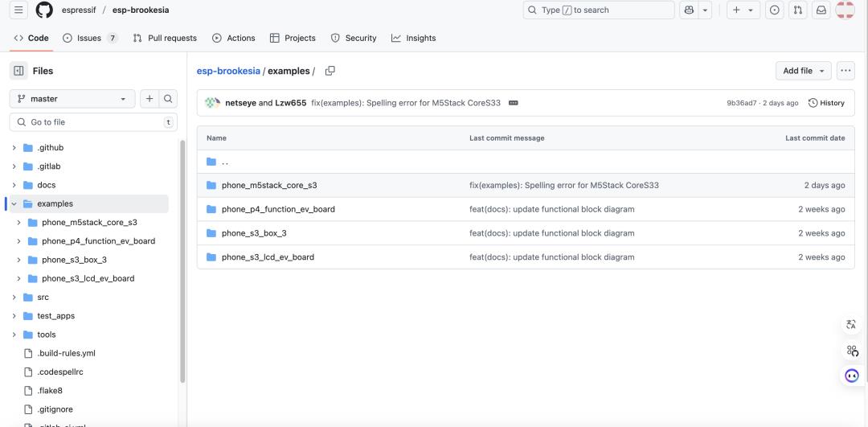Expand phone_p4_function_ev_board tree chevron
868x427 pixels.
point(18,241)
